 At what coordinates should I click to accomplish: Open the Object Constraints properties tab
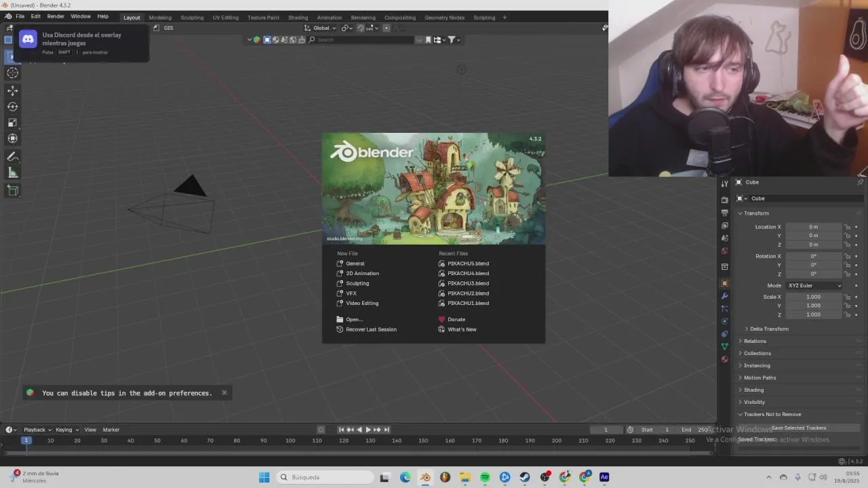(x=724, y=333)
